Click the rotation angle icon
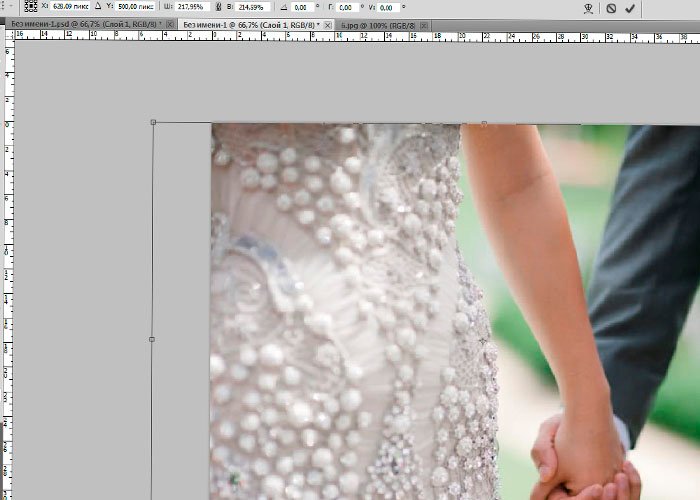 [x=285, y=7]
